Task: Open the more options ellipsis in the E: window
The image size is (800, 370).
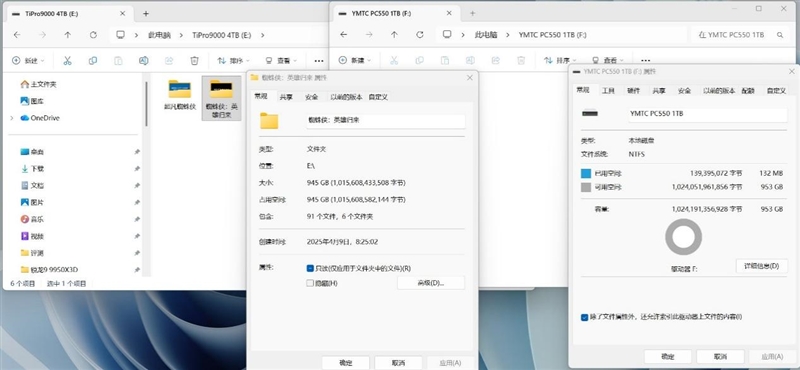Action: point(319,61)
